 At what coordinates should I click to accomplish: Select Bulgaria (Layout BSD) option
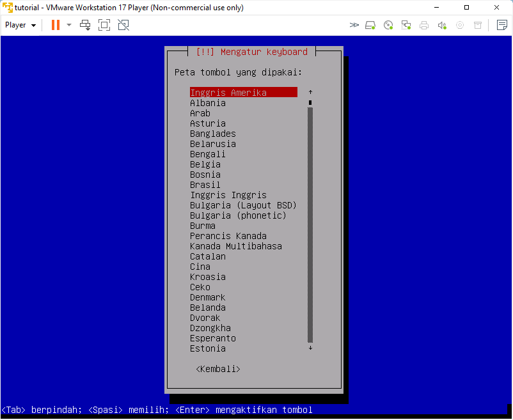pyautogui.click(x=244, y=205)
